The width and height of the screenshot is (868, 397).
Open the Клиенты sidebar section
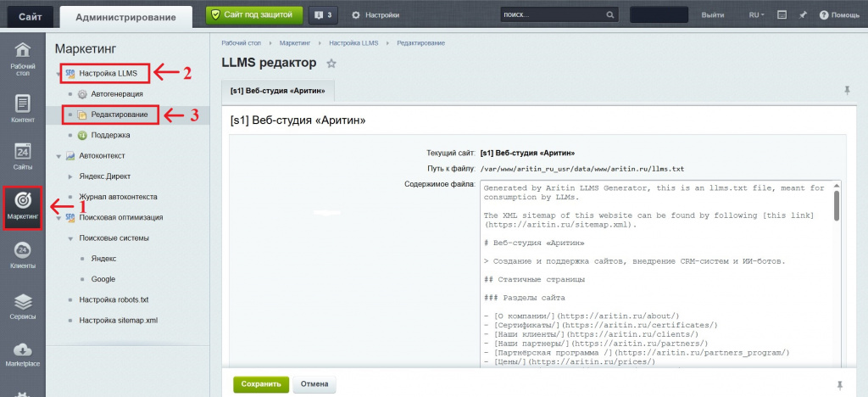coord(23,255)
